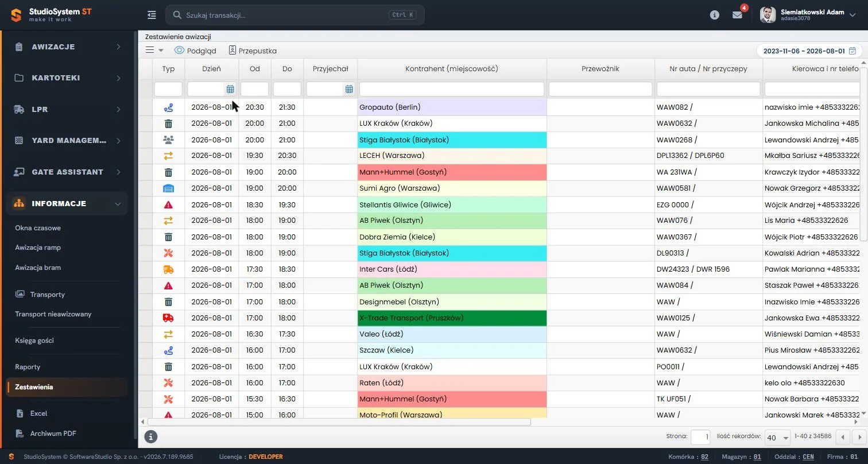Click the Przepustka toolbar button
This screenshot has height=464, width=868.
tap(253, 51)
